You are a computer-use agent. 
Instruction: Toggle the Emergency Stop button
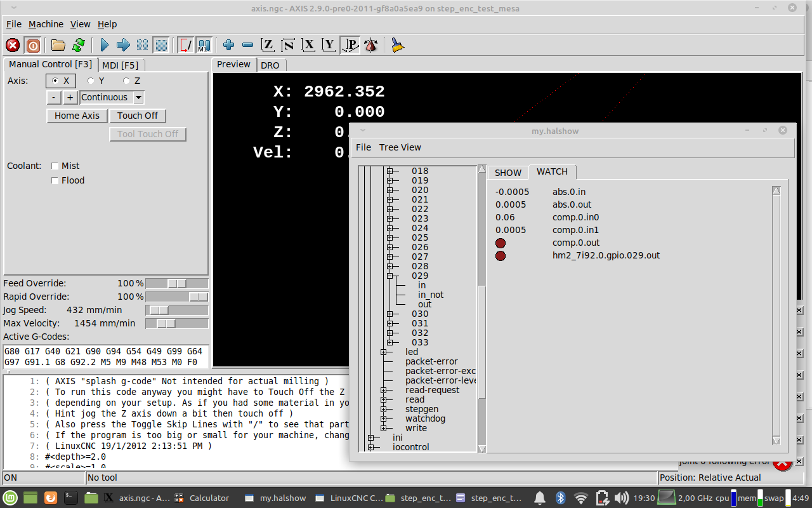pyautogui.click(x=12, y=45)
